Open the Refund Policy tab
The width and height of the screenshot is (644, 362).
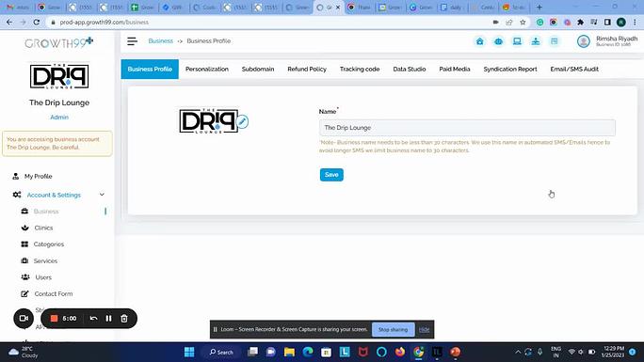pos(307,69)
